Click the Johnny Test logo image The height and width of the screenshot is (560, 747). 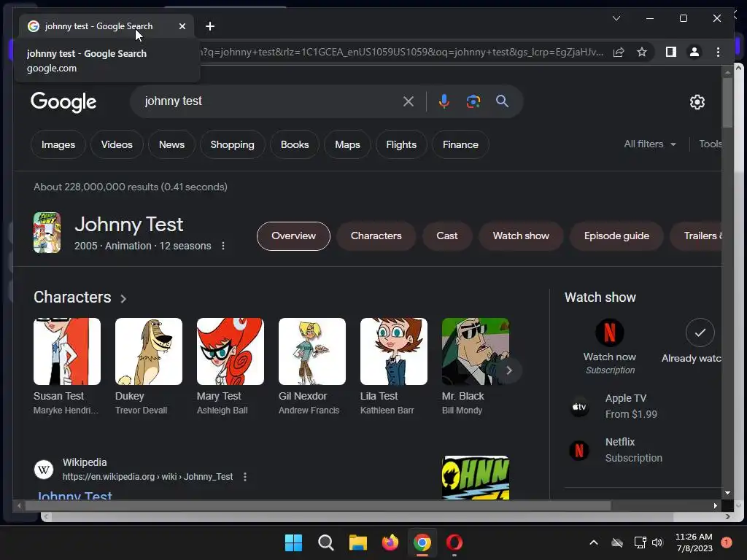[x=476, y=478]
